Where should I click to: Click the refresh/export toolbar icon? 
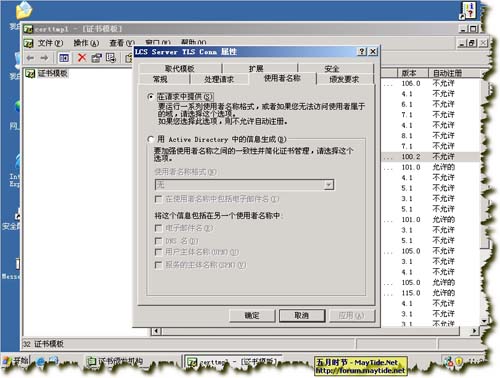pos(110,58)
